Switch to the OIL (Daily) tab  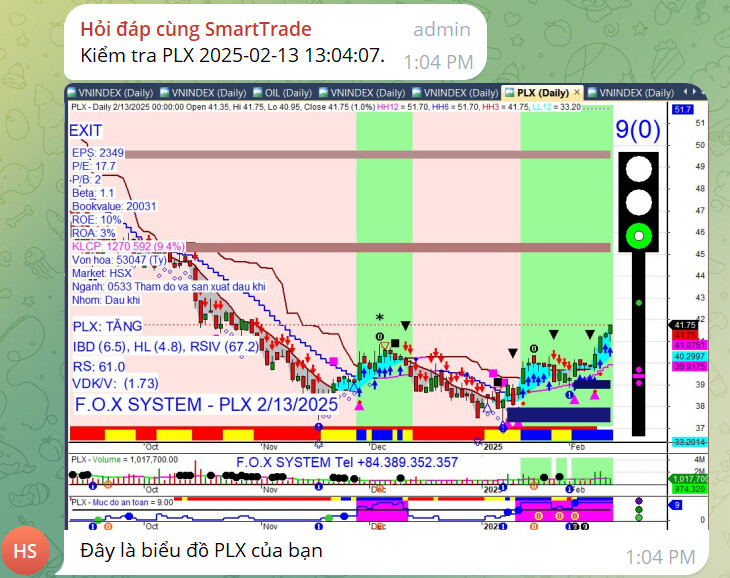pos(283,93)
